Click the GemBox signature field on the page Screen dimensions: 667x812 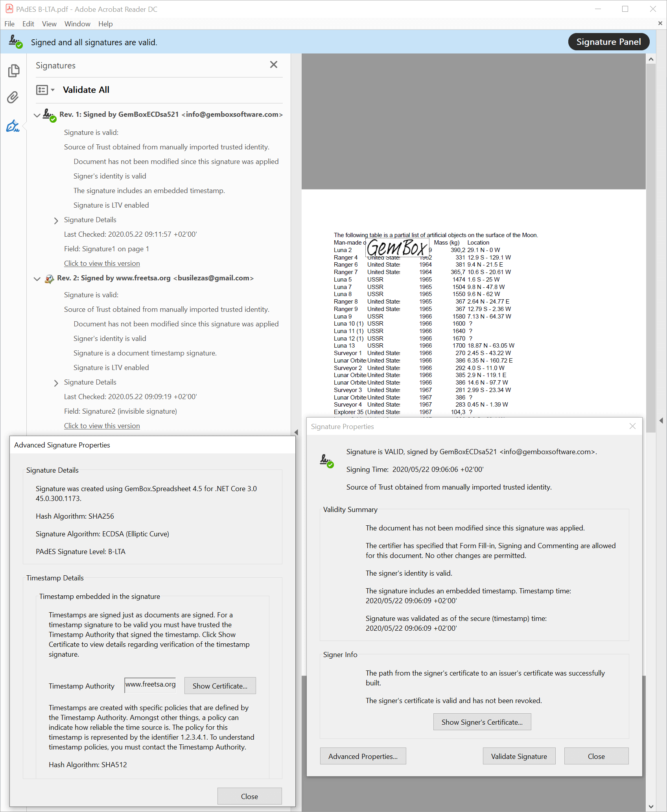pyautogui.click(x=398, y=247)
